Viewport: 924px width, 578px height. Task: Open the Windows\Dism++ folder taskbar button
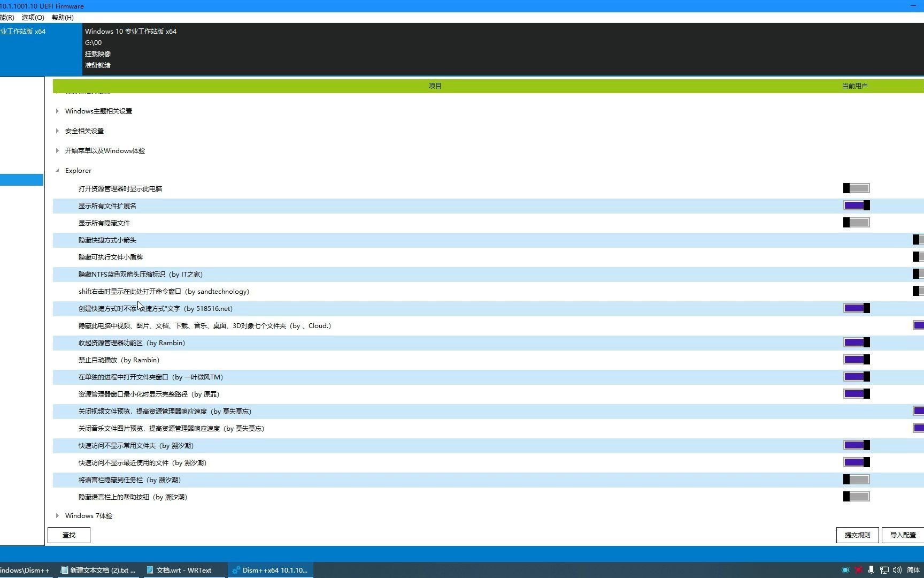[26, 570]
